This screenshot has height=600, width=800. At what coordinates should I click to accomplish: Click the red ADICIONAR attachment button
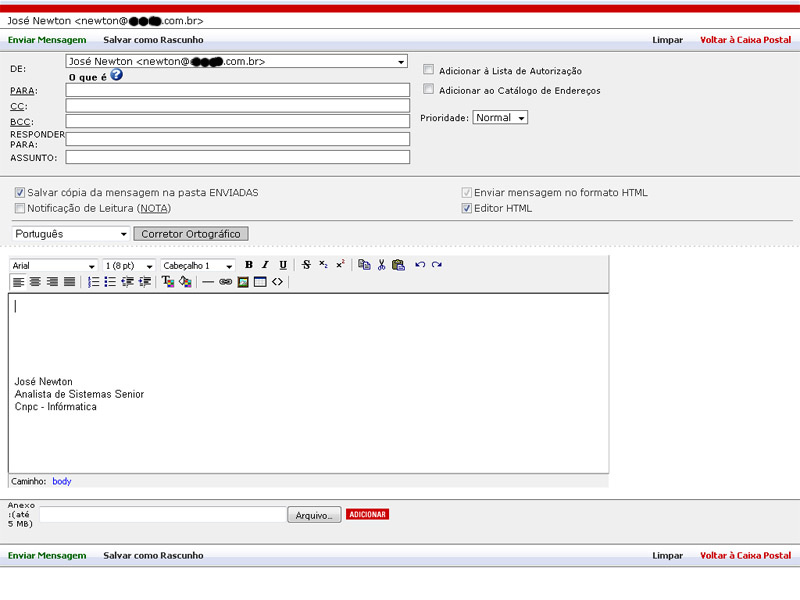pyautogui.click(x=367, y=514)
